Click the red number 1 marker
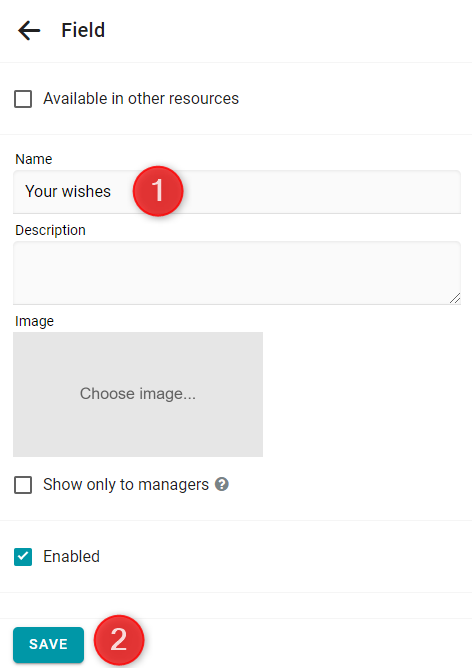This screenshot has width=472, height=668. 158,191
